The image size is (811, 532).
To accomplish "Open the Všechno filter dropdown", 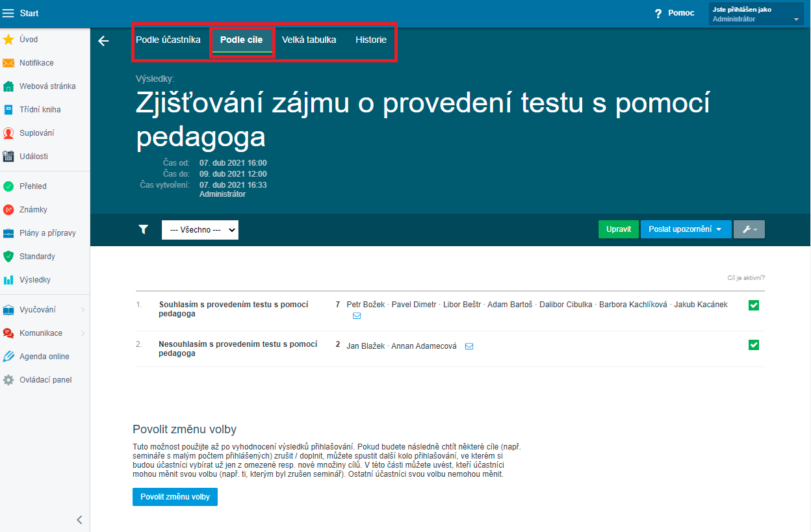I will [200, 230].
